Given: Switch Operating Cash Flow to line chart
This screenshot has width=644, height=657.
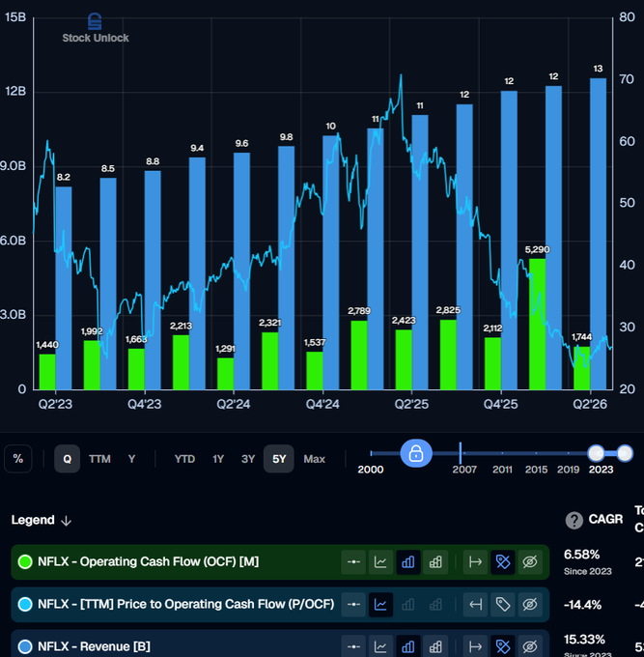Looking at the screenshot, I should [x=380, y=562].
